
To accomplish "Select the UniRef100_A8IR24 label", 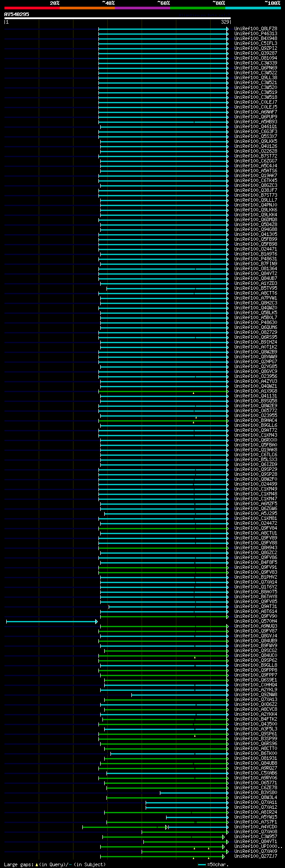I will [256, 812].
